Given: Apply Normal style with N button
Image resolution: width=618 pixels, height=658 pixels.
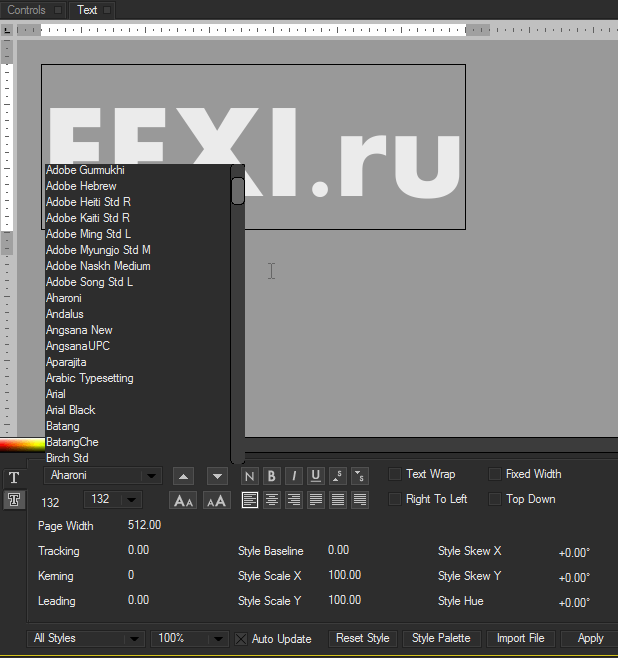Looking at the screenshot, I should tap(250, 476).
